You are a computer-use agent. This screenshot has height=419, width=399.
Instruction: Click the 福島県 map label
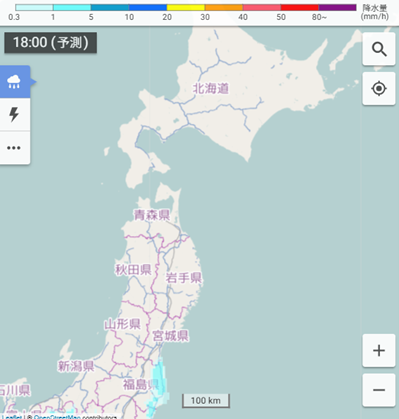[141, 384]
